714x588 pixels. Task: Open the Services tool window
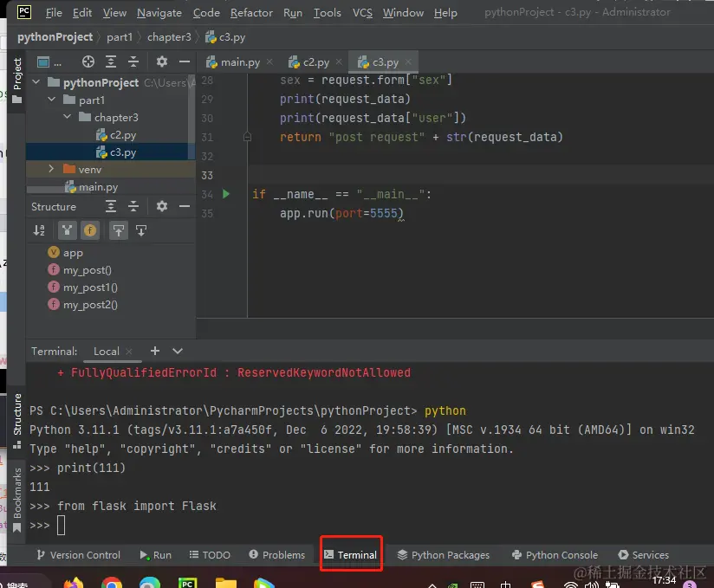(x=644, y=555)
